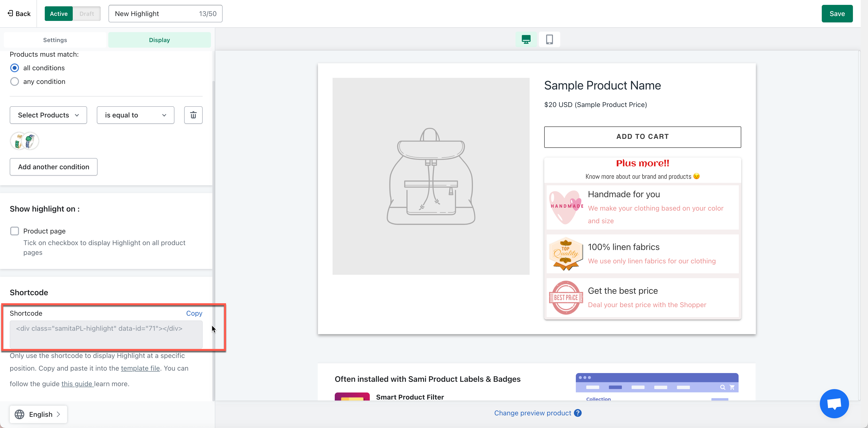Click the $20 USD sample price text
This screenshot has width=868, height=428.
[595, 105]
